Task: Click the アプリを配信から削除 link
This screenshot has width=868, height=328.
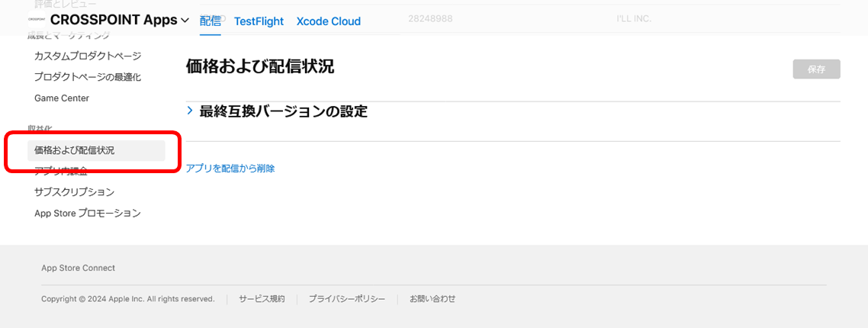Action: [230, 169]
